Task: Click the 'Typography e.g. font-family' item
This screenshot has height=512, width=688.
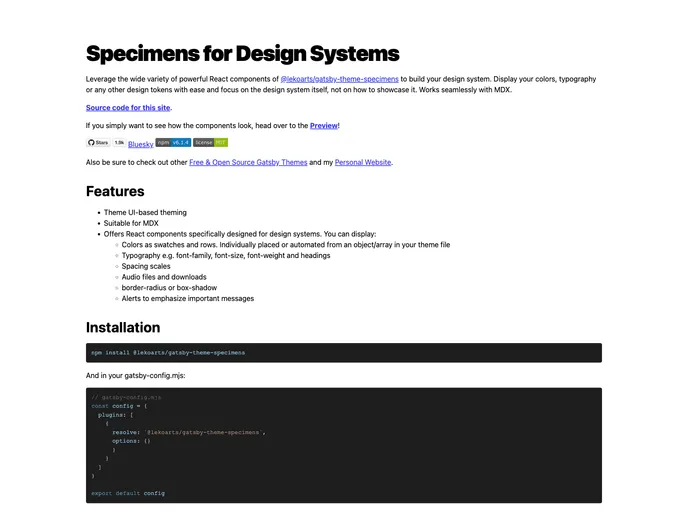Action: click(x=226, y=255)
